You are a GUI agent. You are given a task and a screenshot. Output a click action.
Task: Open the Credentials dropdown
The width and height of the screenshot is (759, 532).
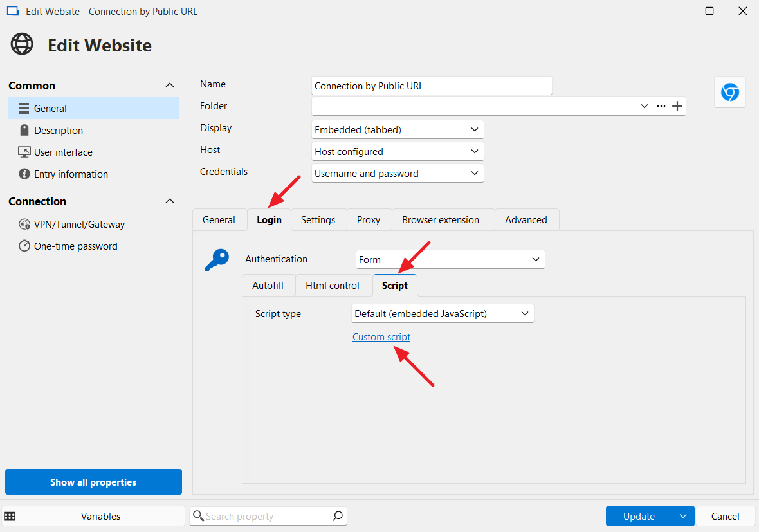[x=397, y=174]
